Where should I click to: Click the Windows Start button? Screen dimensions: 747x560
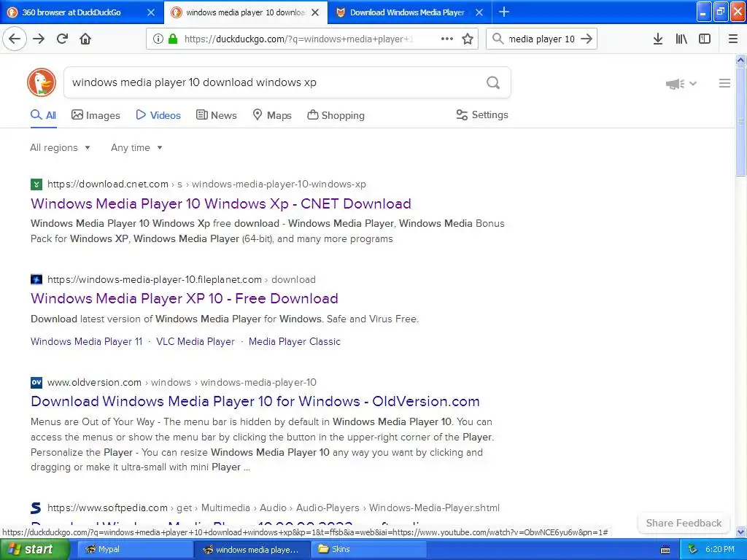point(35,549)
